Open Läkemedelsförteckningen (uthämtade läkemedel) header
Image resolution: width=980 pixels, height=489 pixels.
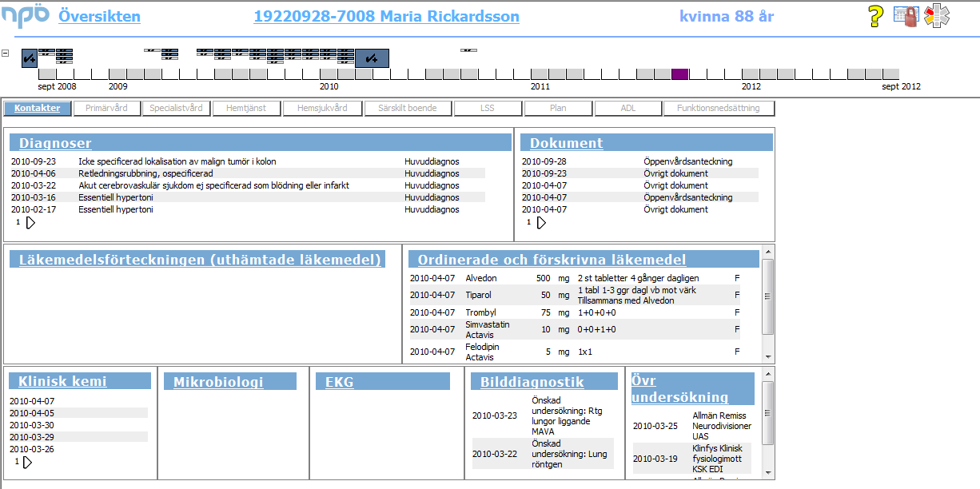tap(200, 259)
